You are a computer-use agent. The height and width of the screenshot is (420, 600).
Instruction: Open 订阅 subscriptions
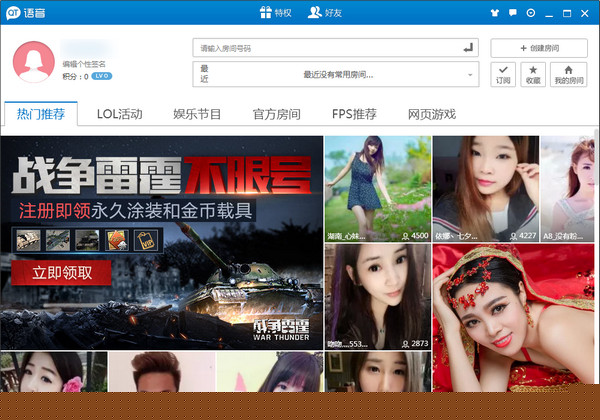503,74
